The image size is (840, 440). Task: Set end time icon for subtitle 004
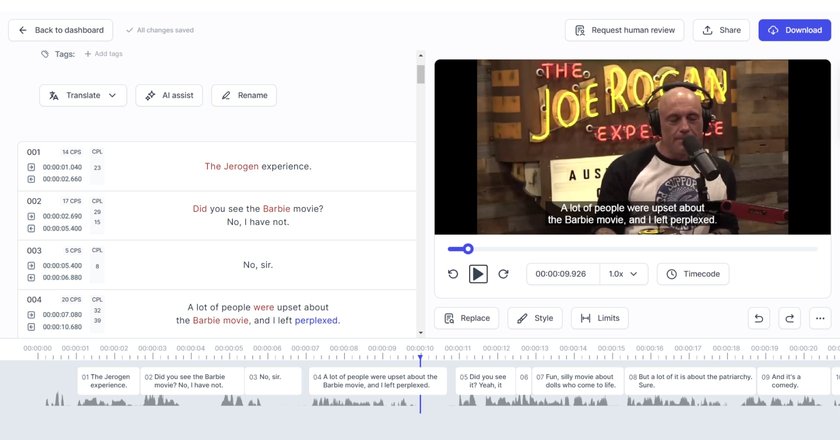tap(31, 327)
